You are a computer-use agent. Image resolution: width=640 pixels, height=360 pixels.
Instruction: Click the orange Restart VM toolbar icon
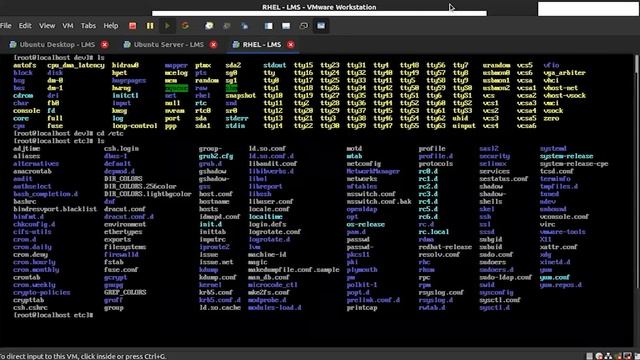(x=185, y=26)
